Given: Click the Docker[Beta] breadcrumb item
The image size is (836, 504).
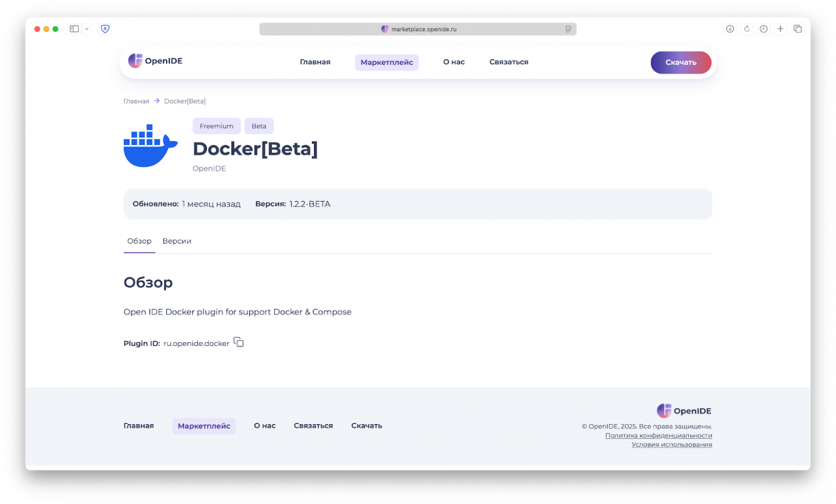Looking at the screenshot, I should (185, 101).
